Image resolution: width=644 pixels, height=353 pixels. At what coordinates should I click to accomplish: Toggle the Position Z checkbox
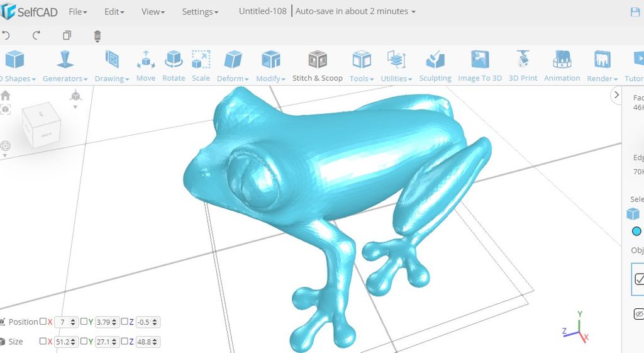tap(125, 322)
